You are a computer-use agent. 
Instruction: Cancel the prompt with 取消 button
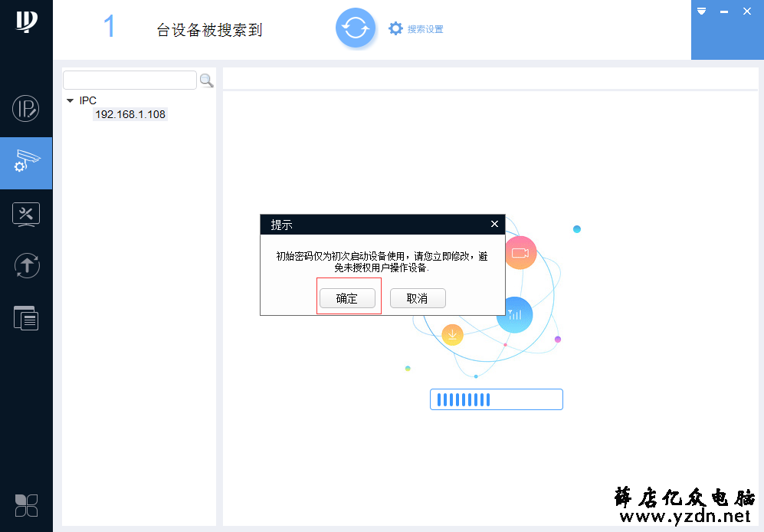click(418, 298)
